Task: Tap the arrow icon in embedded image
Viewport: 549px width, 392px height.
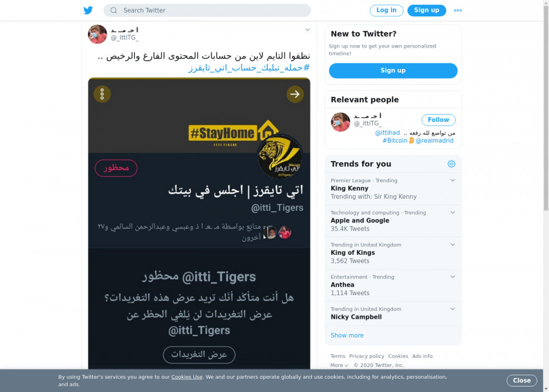Action: tap(295, 94)
